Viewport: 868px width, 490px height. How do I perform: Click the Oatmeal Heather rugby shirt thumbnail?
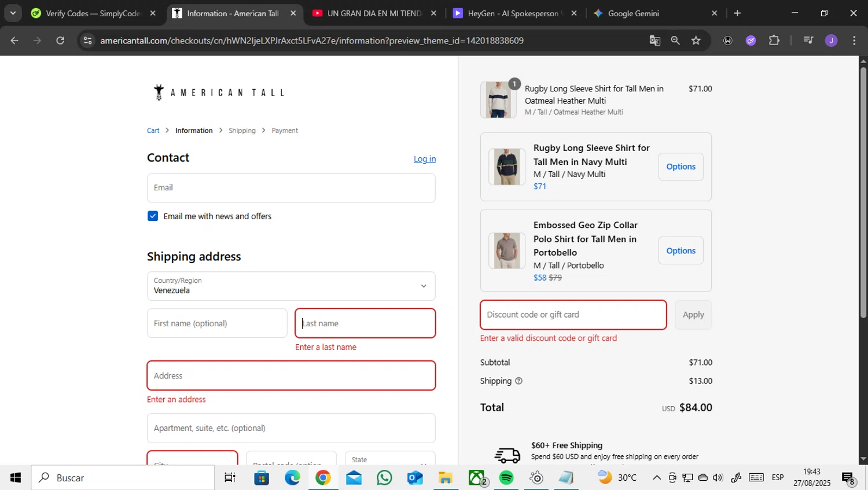pyautogui.click(x=498, y=100)
